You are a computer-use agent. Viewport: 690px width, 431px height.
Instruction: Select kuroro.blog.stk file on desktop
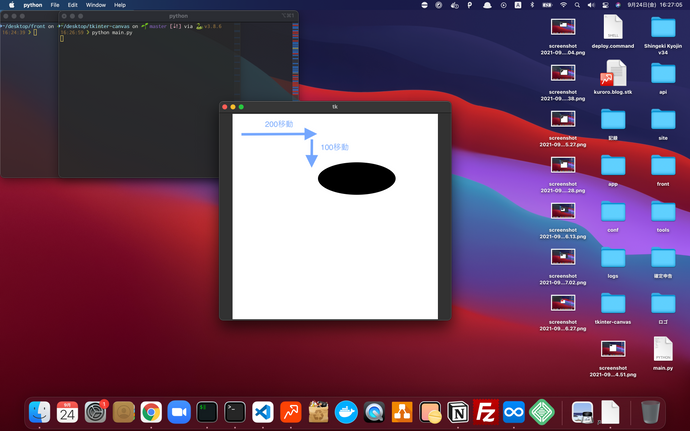[613, 77]
